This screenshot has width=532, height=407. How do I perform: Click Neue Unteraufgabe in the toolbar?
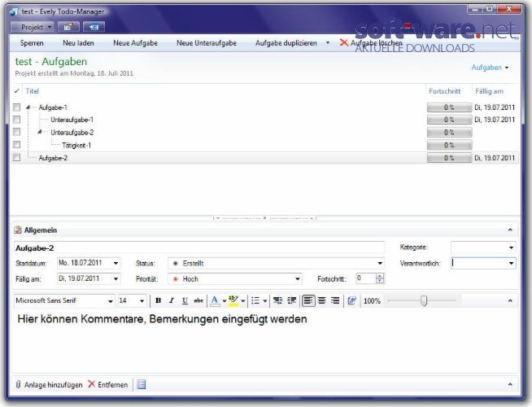(207, 43)
